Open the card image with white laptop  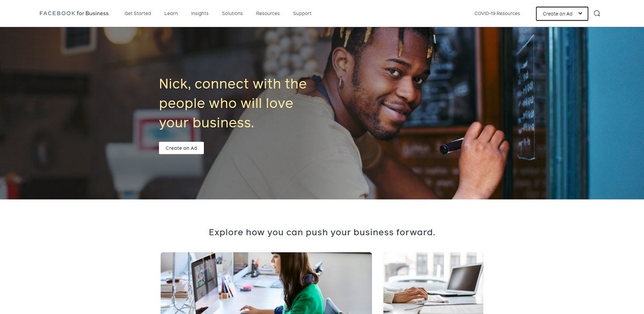coord(433,283)
